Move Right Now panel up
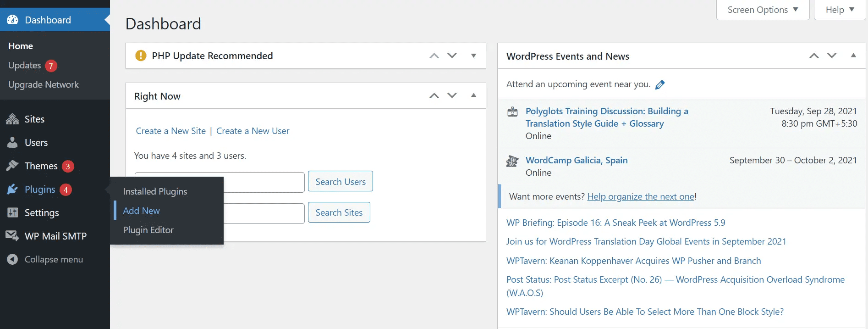Screen dimensions: 868x329 434,95
